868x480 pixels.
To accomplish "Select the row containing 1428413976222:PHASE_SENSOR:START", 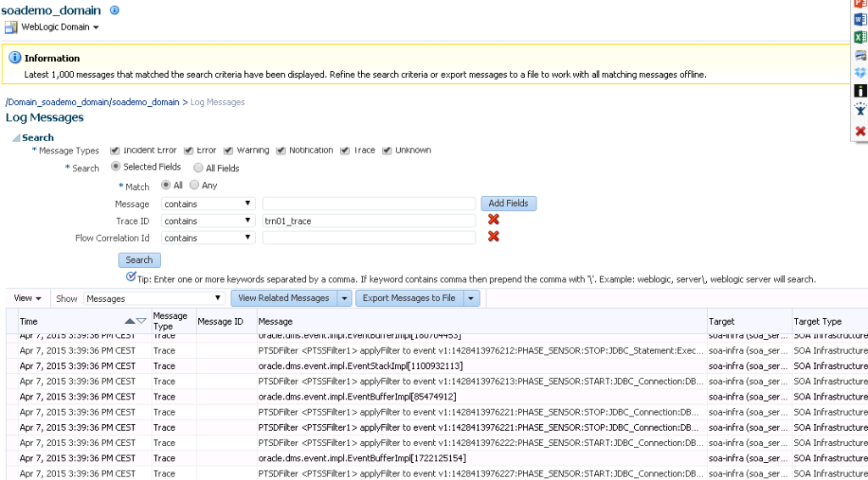I will click(x=437, y=443).
